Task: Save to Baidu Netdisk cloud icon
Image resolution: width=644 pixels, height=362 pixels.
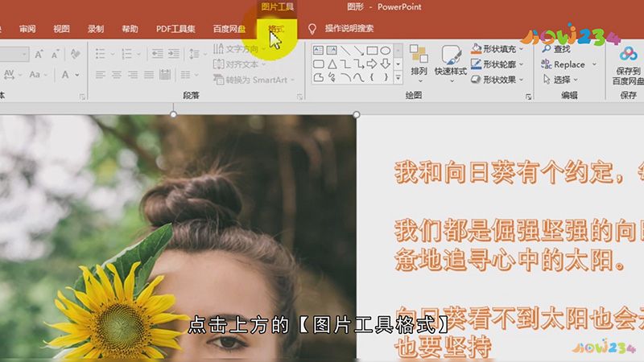Action: 628,54
